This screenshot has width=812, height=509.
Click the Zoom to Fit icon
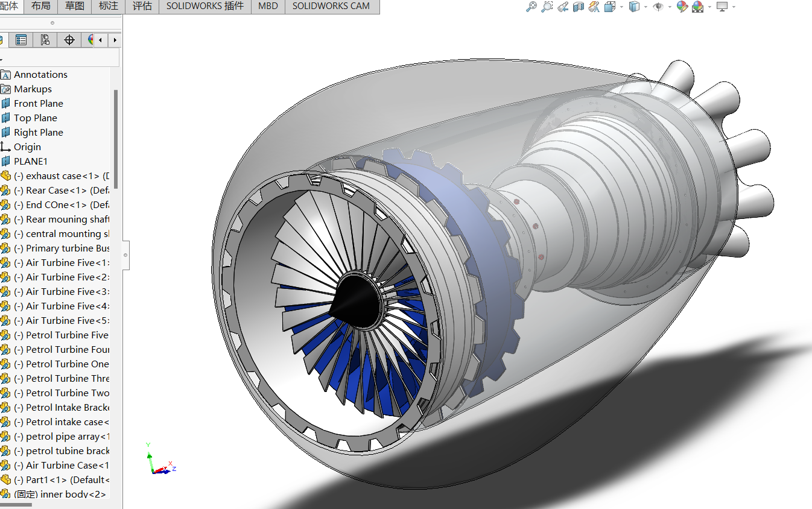coord(531,7)
